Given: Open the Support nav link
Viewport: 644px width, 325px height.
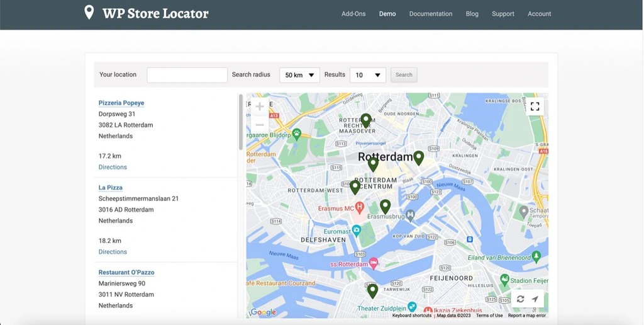Looking at the screenshot, I should 502,14.
